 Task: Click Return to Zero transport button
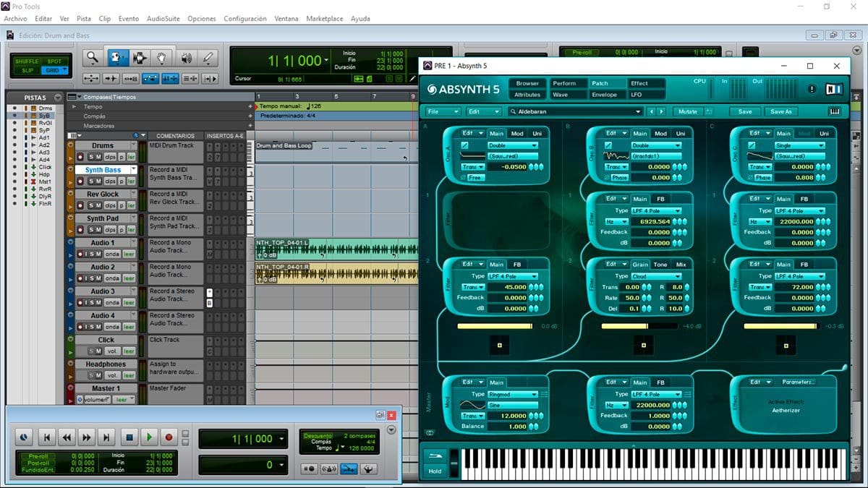point(46,437)
